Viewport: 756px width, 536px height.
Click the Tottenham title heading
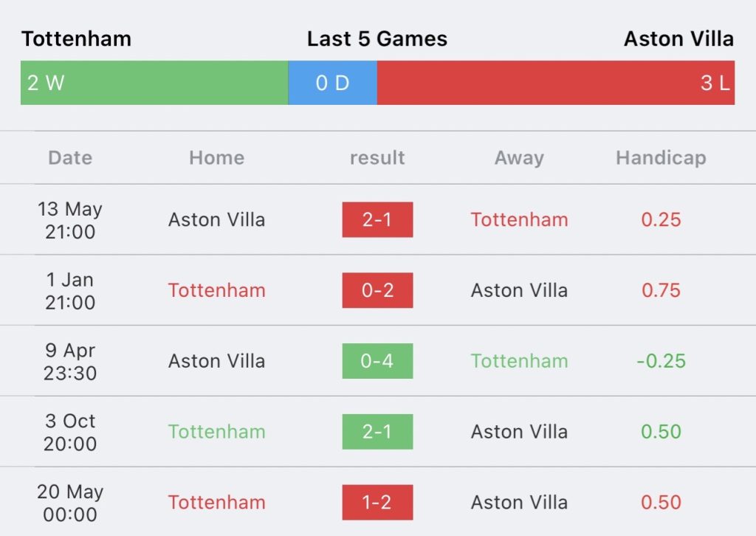click(x=76, y=38)
